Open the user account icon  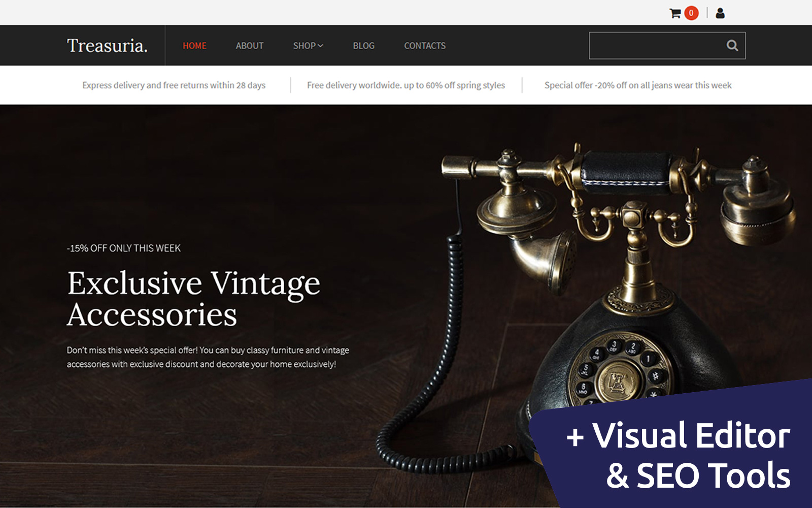pyautogui.click(x=720, y=13)
